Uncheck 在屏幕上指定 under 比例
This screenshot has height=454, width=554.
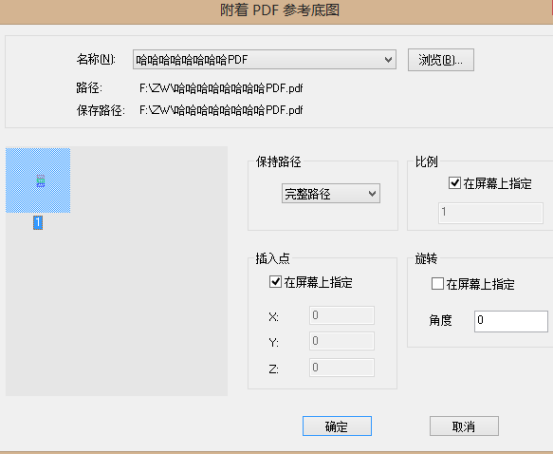point(454,183)
